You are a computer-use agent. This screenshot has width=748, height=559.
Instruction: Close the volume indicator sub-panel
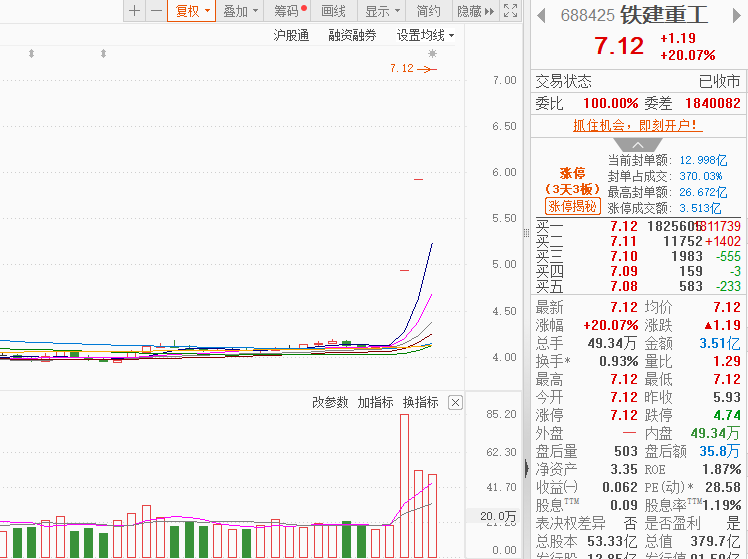tap(455, 402)
